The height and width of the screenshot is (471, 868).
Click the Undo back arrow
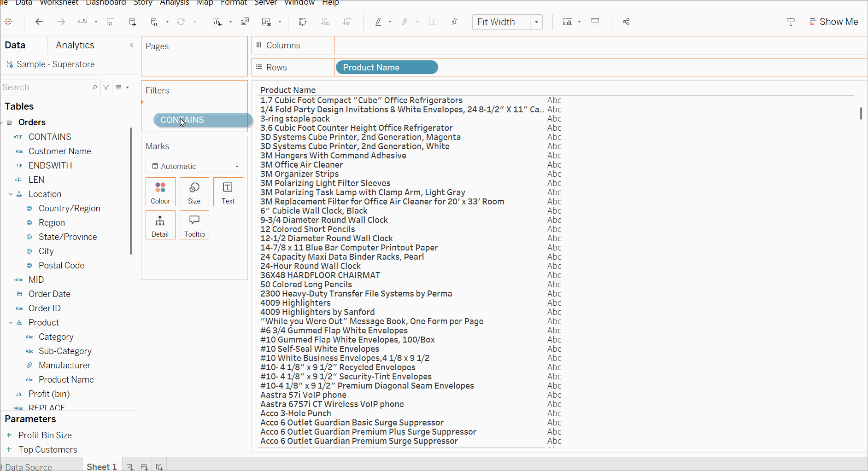click(39, 22)
